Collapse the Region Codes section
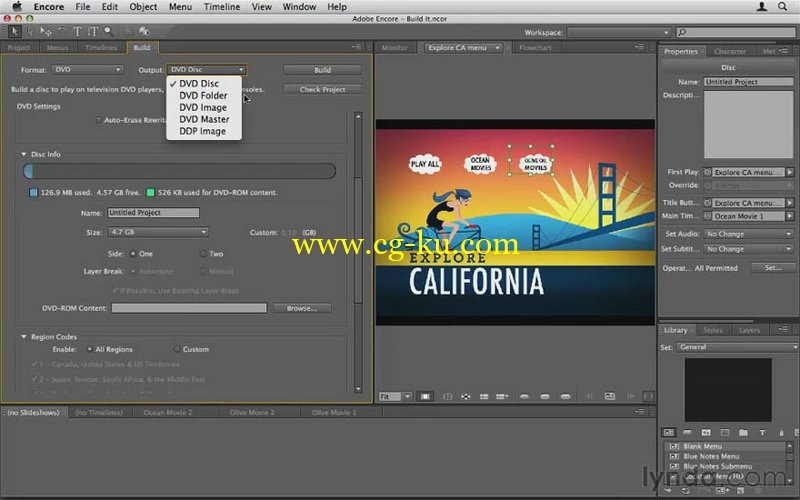The image size is (800, 500). coord(23,337)
